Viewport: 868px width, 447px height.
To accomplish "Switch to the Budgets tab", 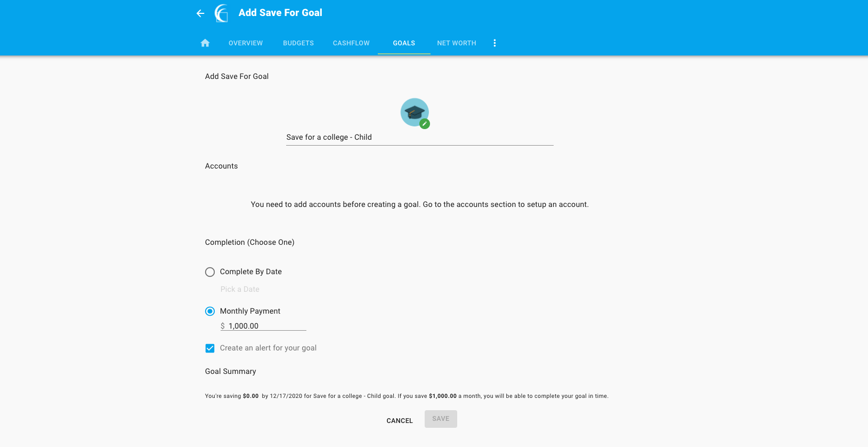I will [298, 43].
